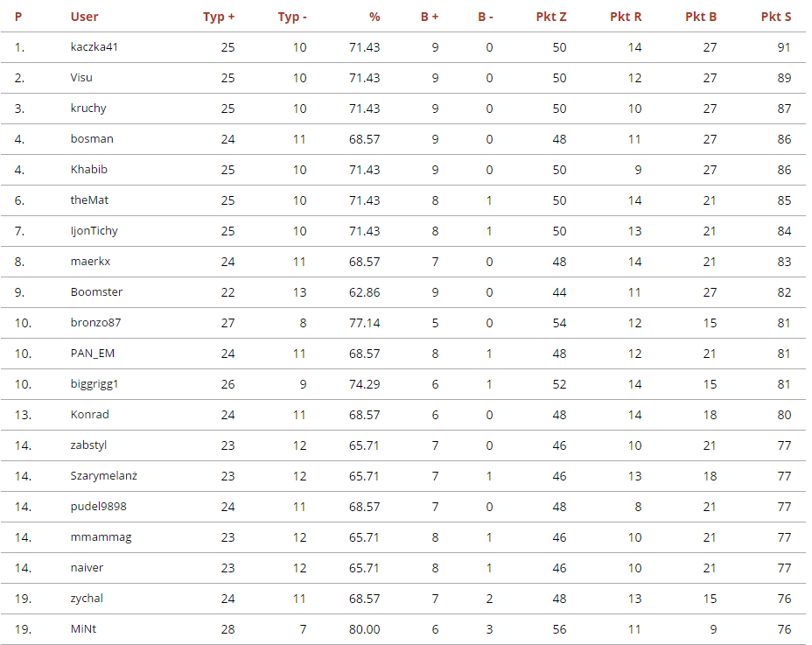Image resolution: width=812 pixels, height=645 pixels.
Task: Click the 'P' position column header
Action: click(18, 17)
